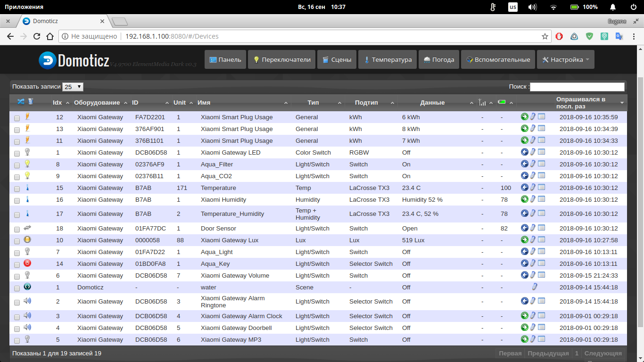Click the browser bookmark star icon
Image resolution: width=644 pixels, height=362 pixels.
(x=545, y=36)
